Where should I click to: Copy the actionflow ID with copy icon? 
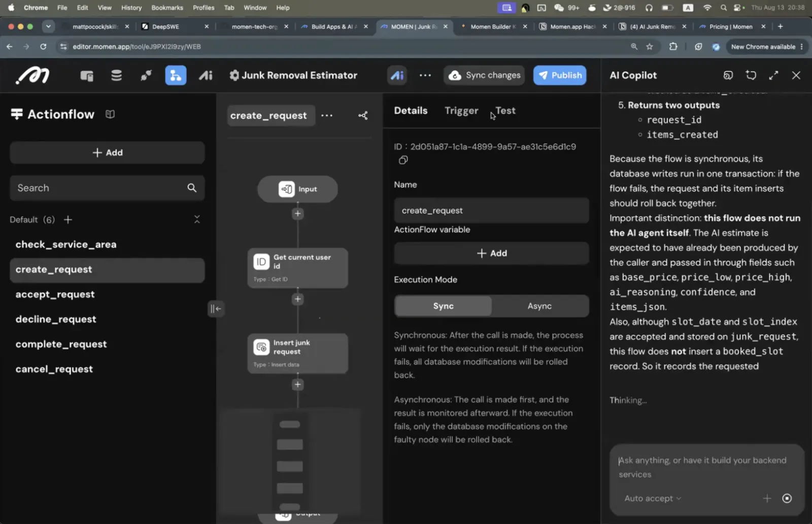pos(403,160)
